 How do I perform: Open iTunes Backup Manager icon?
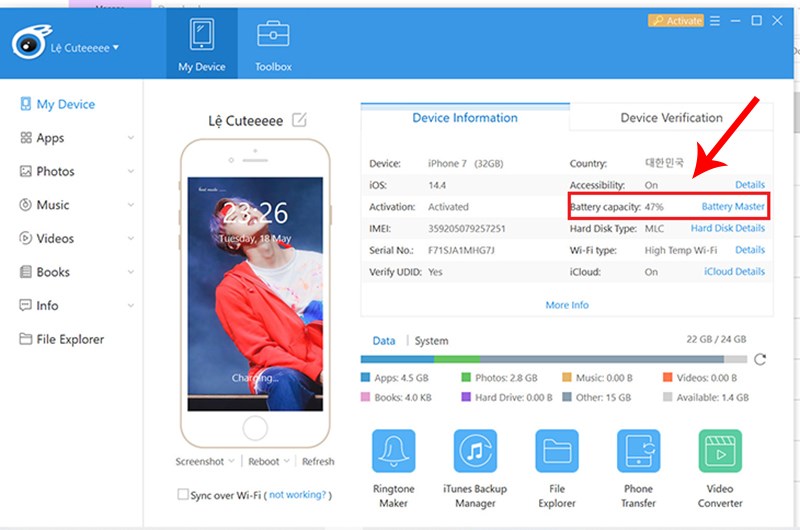pyautogui.click(x=475, y=451)
